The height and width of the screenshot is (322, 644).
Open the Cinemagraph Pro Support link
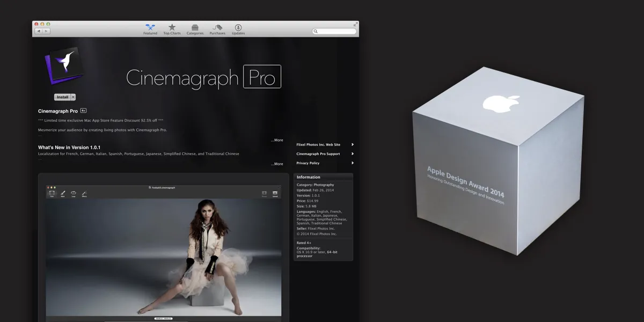point(325,153)
